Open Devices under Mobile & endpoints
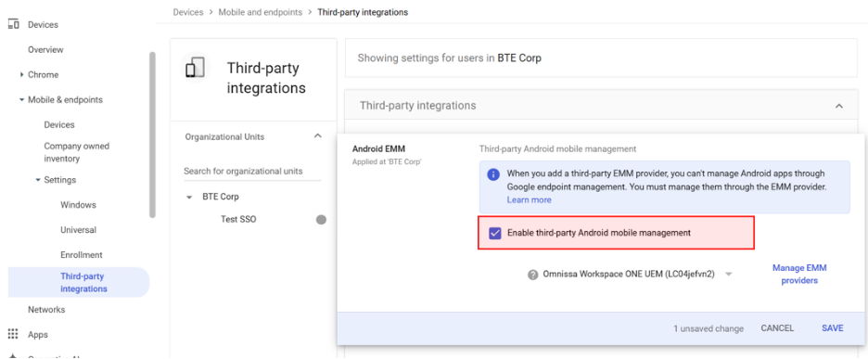The width and height of the screenshot is (868, 359). click(59, 124)
